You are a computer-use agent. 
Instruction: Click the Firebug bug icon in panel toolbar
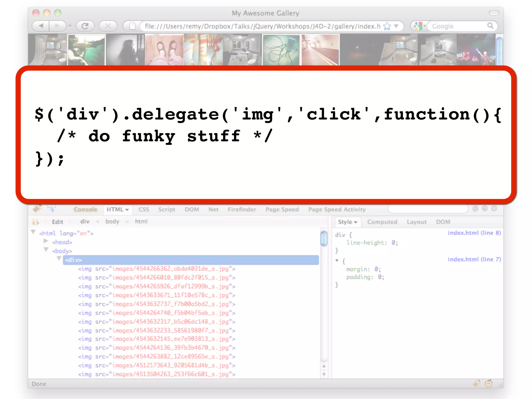[x=37, y=209]
